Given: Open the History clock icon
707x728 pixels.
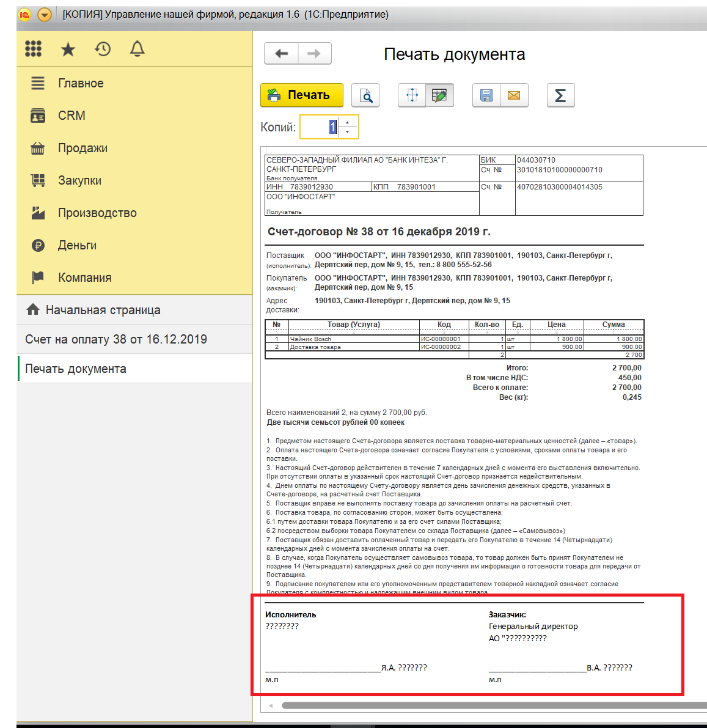Looking at the screenshot, I should click(x=103, y=49).
